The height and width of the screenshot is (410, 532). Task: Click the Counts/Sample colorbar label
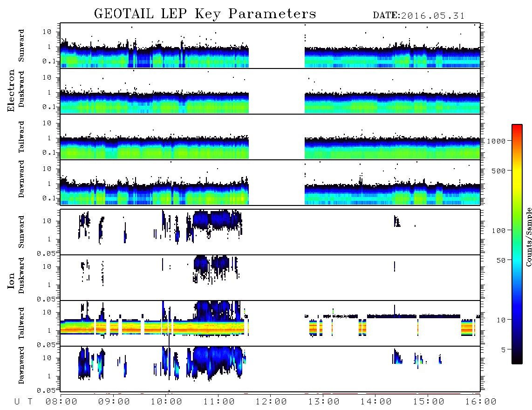(528, 237)
